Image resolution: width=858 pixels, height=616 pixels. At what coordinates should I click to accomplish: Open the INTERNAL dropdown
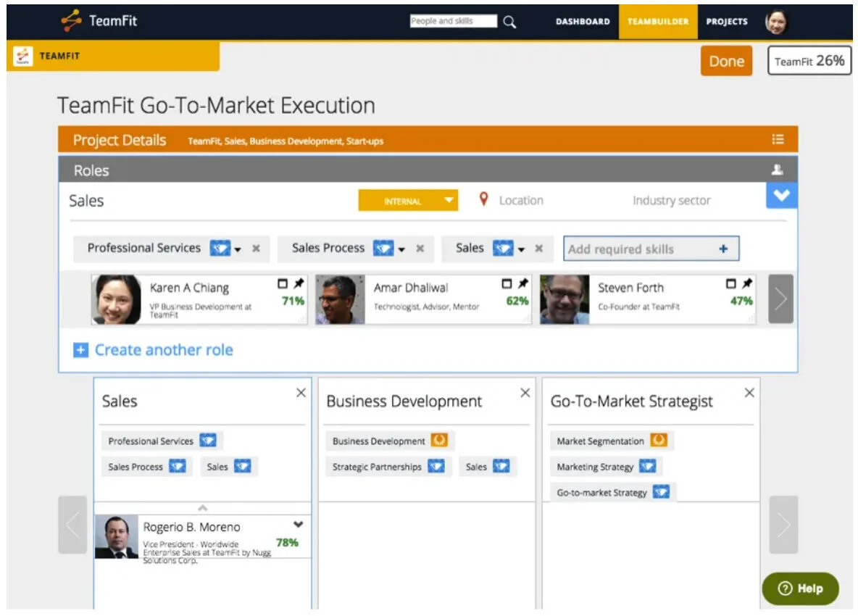tap(408, 201)
